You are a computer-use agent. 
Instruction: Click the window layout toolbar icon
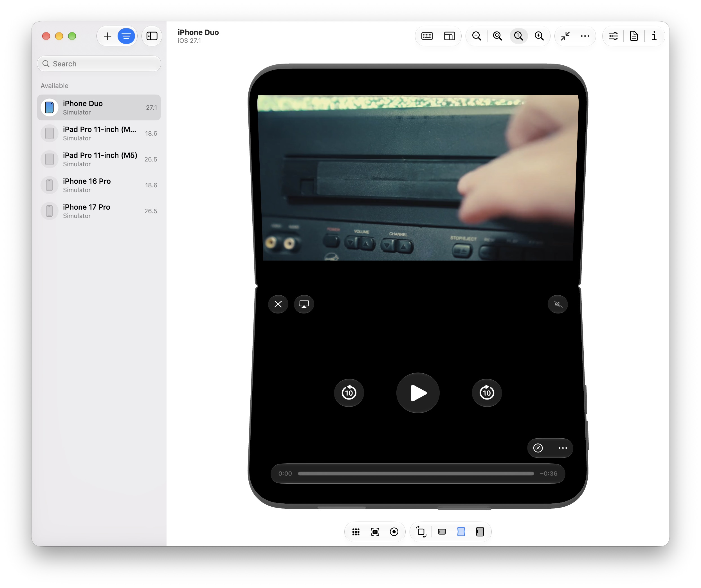coord(449,36)
